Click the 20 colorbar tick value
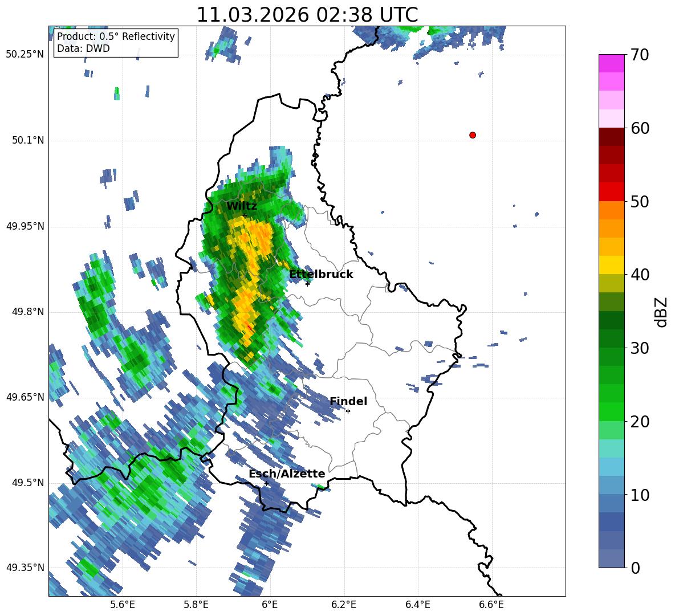This screenshot has height=616, width=675. coord(639,421)
